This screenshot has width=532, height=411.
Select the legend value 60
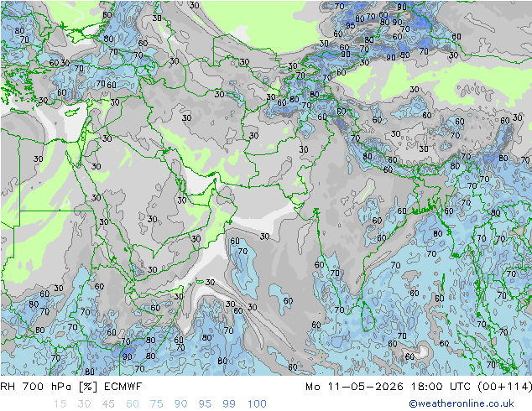pyautogui.click(x=133, y=404)
